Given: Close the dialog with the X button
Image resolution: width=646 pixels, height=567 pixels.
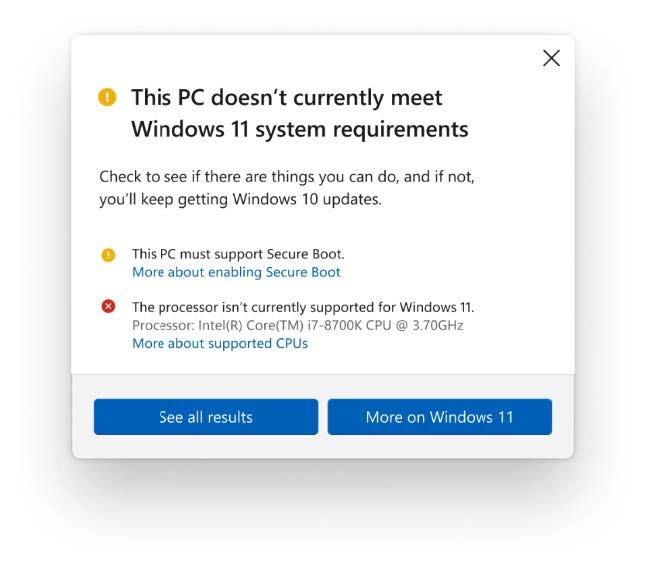Looking at the screenshot, I should 551,58.
